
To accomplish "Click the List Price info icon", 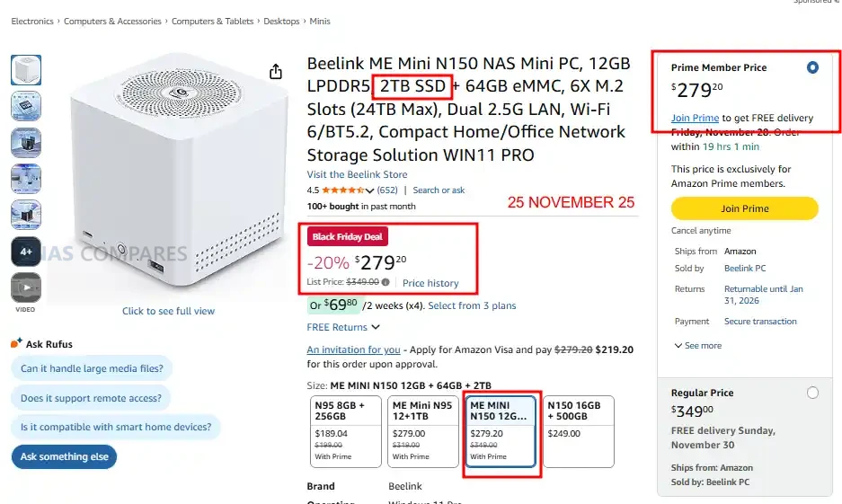I will [x=386, y=282].
